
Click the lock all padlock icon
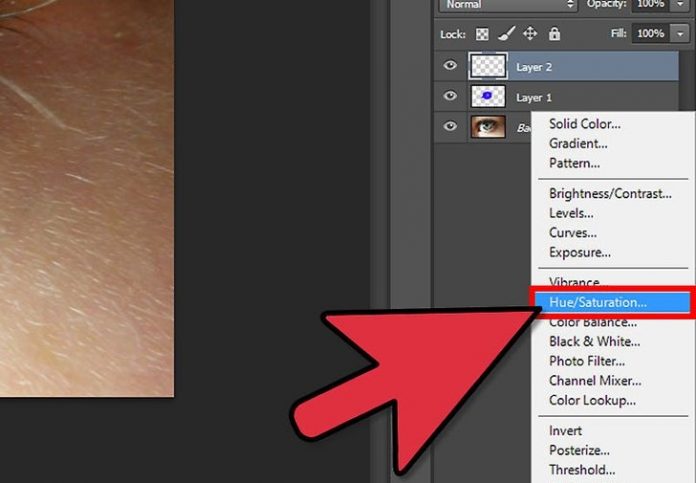(x=552, y=34)
